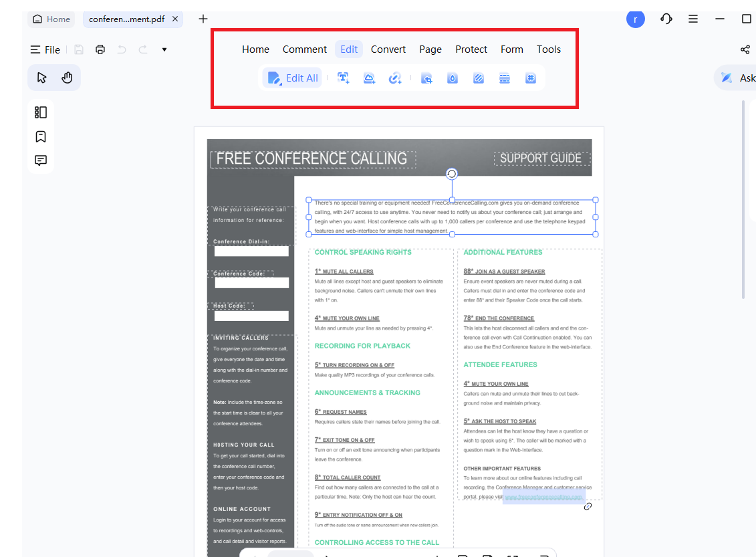Click the SUPPORT GUIDE header text

(x=541, y=158)
